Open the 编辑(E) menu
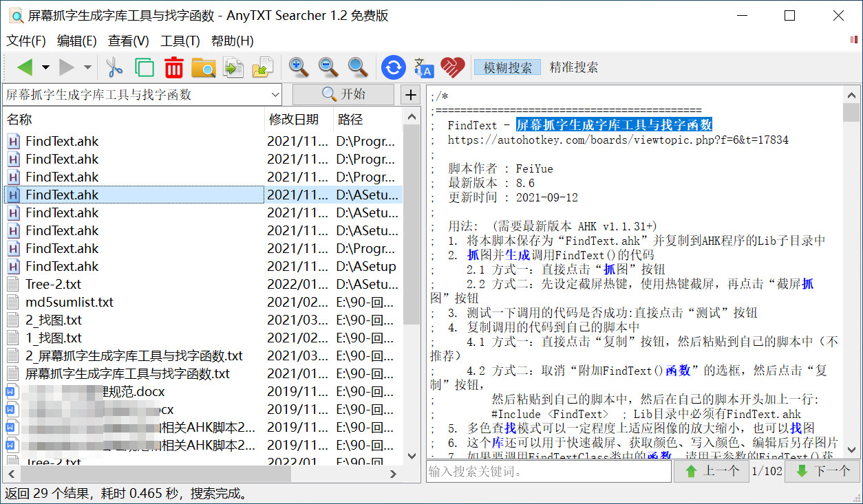863x504 pixels. [x=76, y=41]
